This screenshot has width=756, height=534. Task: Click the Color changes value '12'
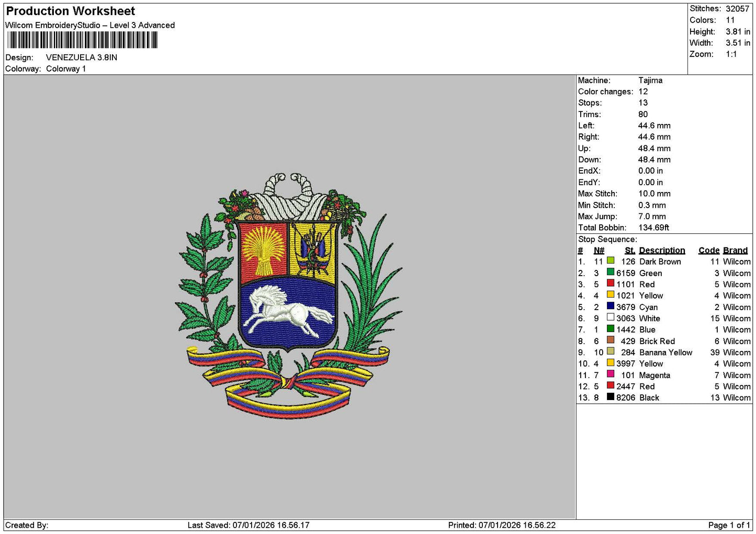pyautogui.click(x=643, y=92)
